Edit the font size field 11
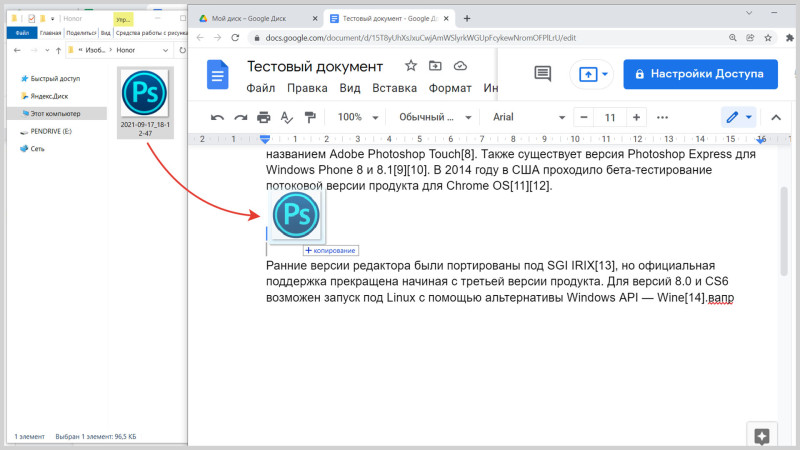The width and height of the screenshot is (800, 450). (610, 117)
